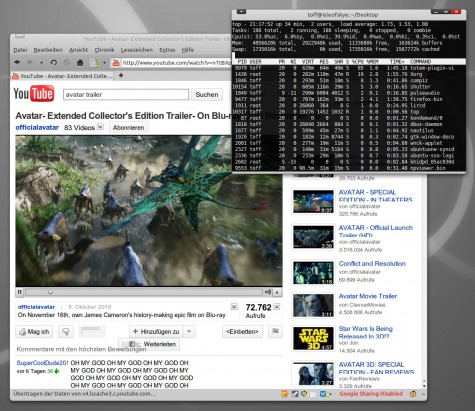Click the Abonnieren subscribe button
Viewport: 475px width, 411px height.
pyautogui.click(x=128, y=128)
